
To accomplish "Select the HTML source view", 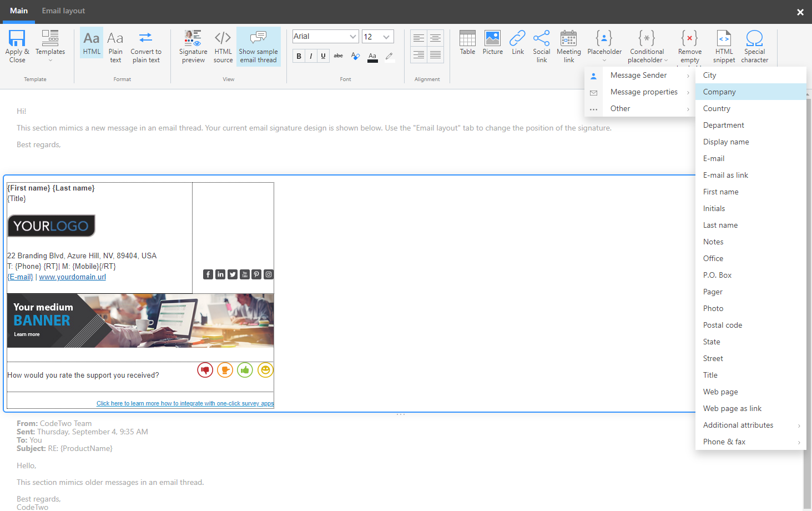I will point(223,46).
